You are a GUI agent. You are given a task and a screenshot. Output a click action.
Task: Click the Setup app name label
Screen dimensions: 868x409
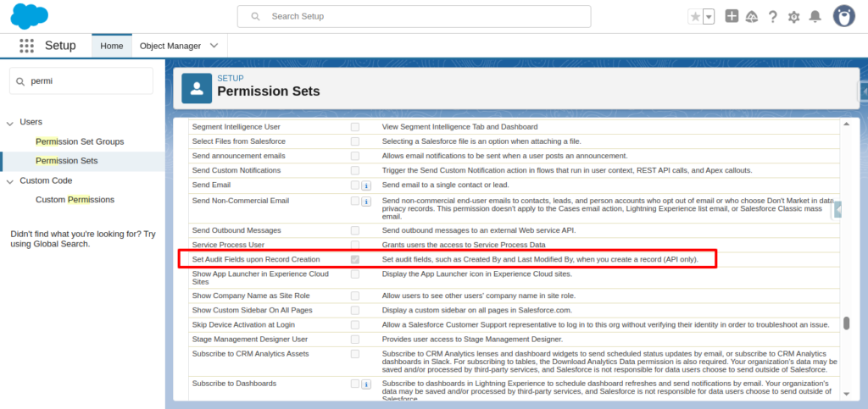60,46
